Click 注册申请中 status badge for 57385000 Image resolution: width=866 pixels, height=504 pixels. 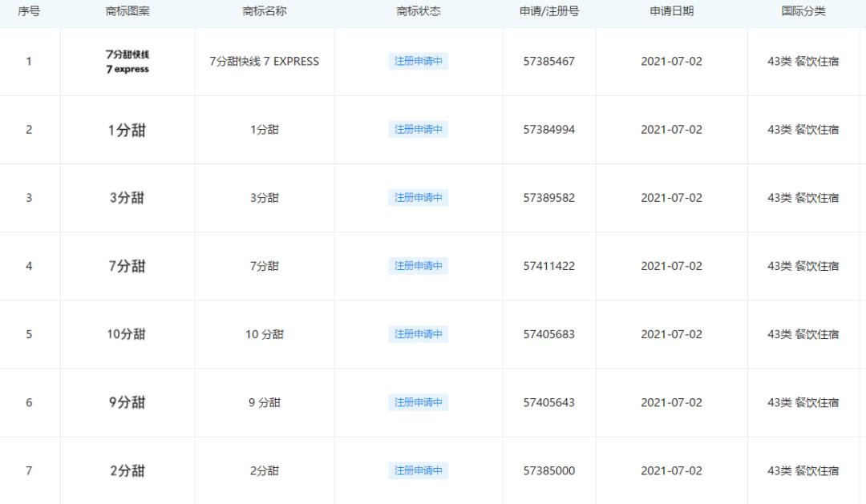(418, 471)
